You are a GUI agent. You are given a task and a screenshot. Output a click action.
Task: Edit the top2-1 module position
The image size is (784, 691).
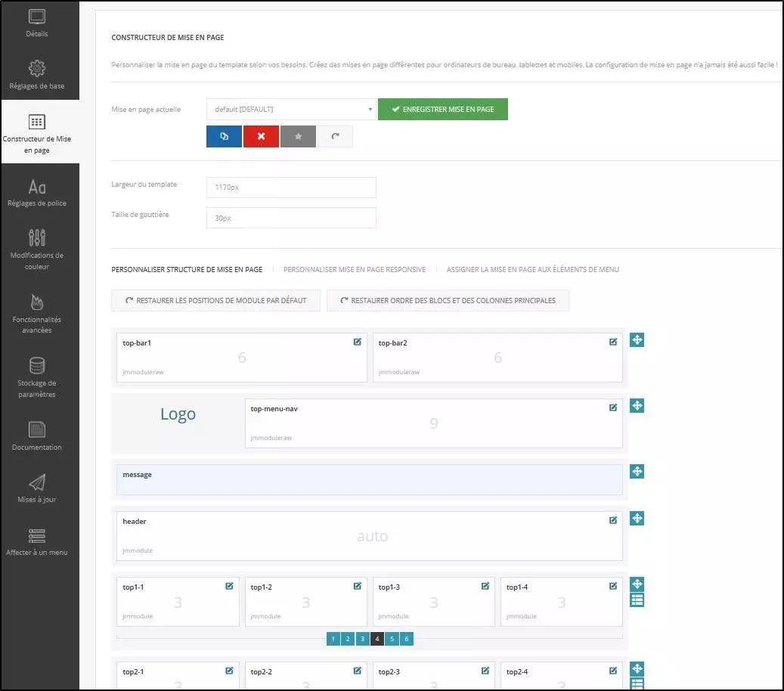click(229, 671)
